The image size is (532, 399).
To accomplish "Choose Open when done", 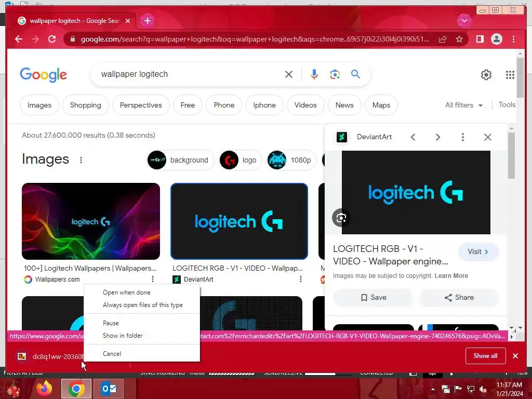I will pyautogui.click(x=142, y=292).
